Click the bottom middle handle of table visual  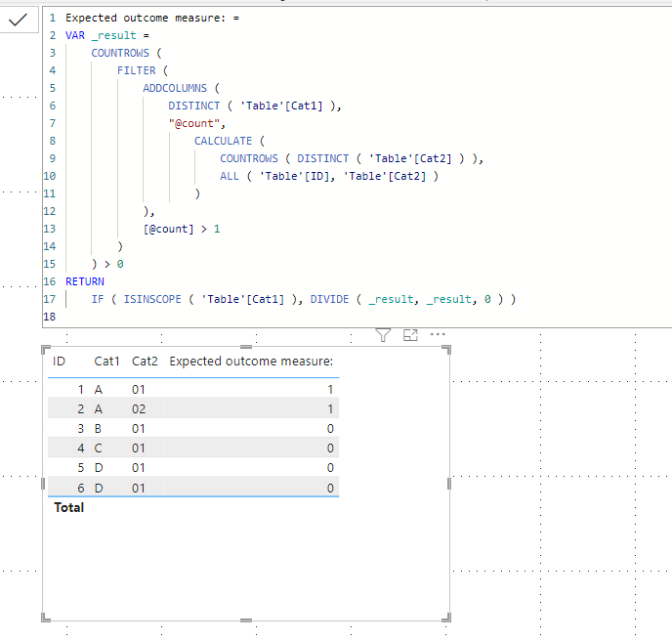click(x=246, y=619)
